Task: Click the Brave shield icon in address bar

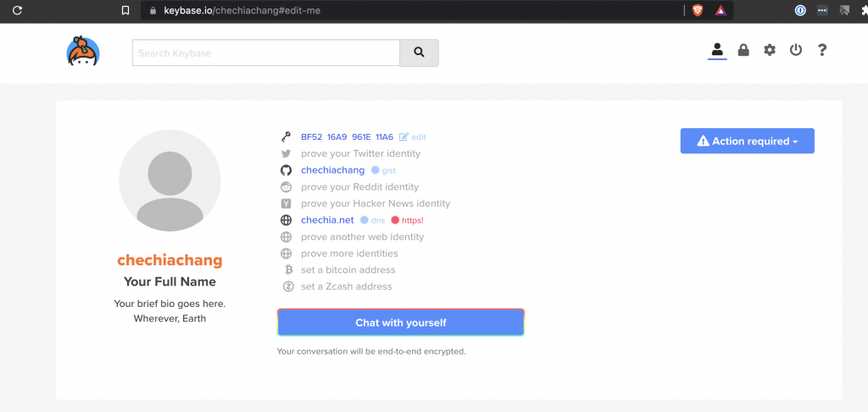Action: [698, 10]
